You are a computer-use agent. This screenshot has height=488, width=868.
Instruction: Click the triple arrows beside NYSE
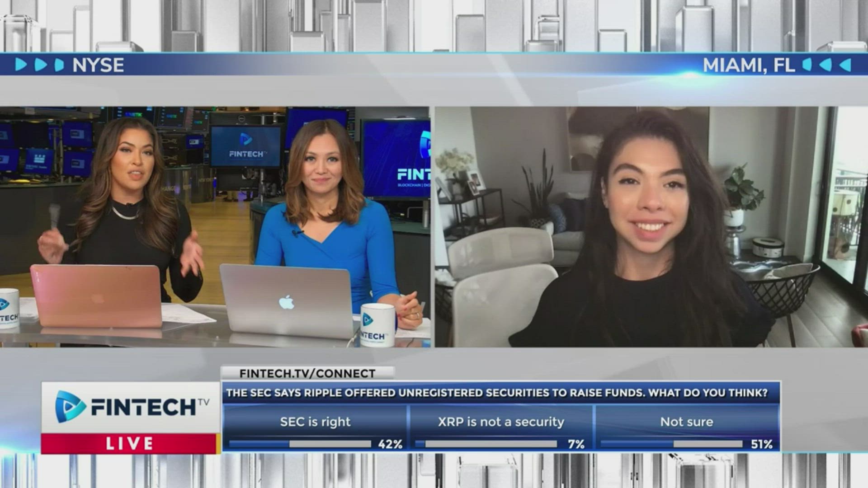point(40,65)
